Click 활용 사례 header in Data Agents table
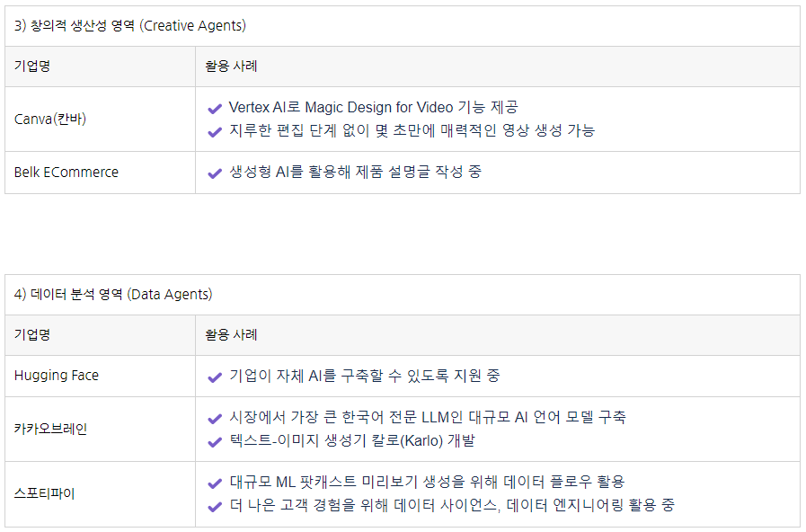This screenshot has height=532, width=806. pos(231,335)
